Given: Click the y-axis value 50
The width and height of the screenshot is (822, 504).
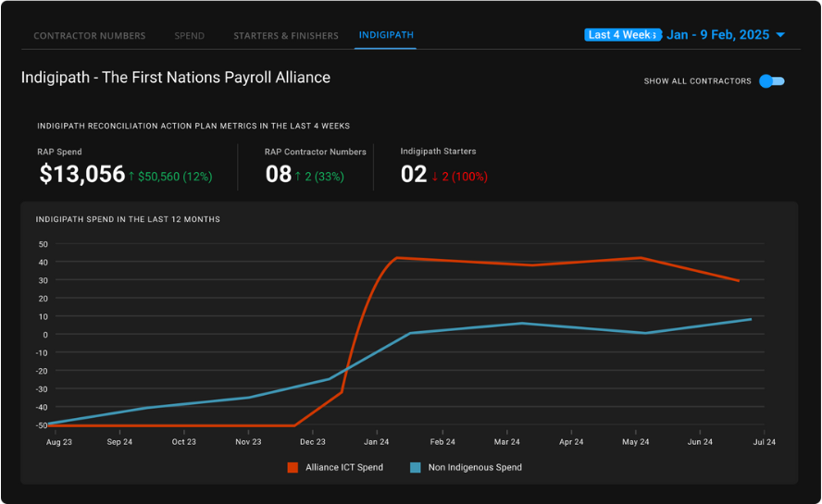Looking at the screenshot, I should coord(43,244).
